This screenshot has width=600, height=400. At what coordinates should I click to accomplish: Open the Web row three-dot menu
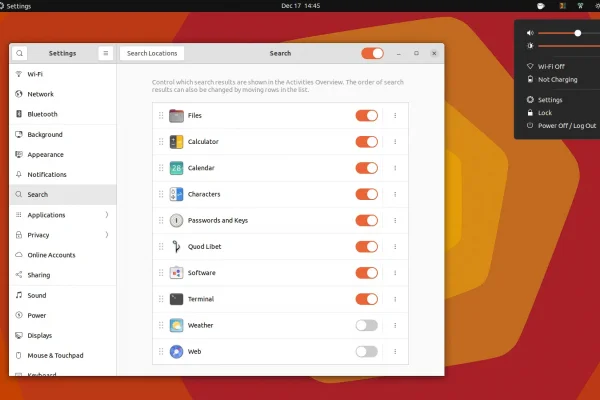coord(395,351)
